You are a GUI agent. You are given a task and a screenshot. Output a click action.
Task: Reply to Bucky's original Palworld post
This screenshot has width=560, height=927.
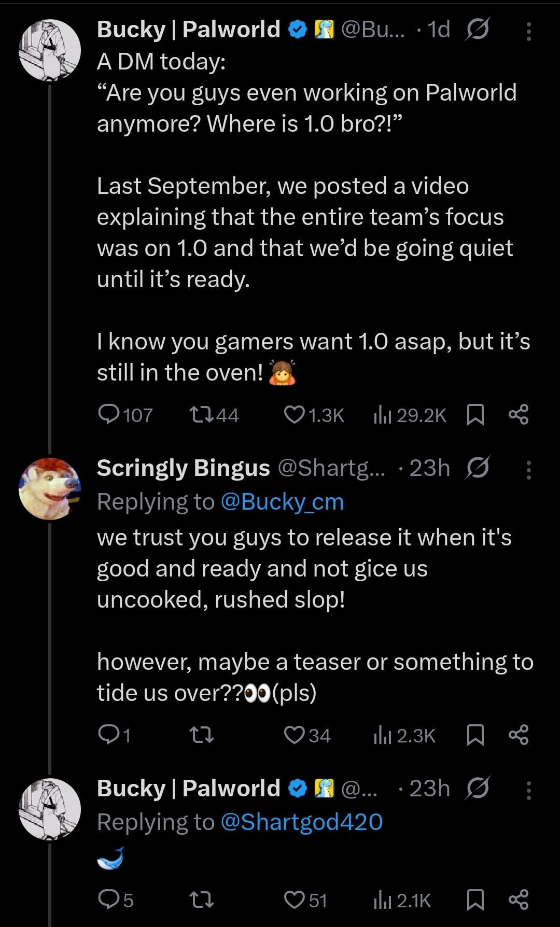[109, 414]
